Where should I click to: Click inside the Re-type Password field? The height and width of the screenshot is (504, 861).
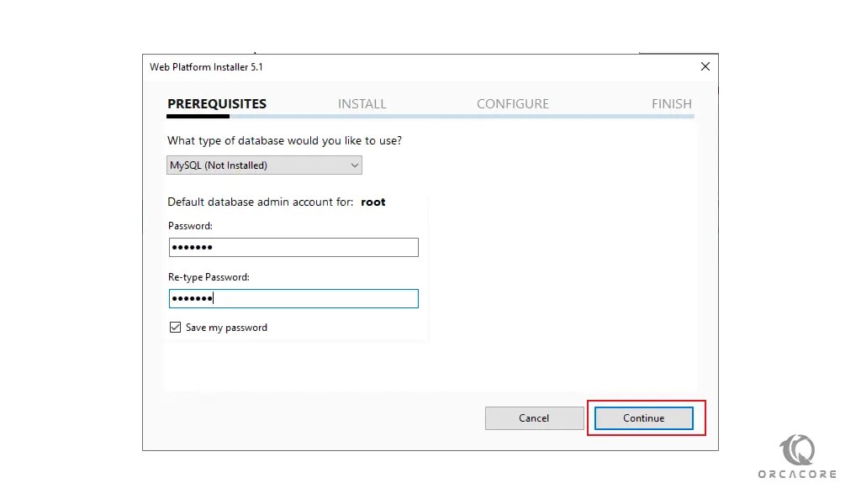point(293,298)
